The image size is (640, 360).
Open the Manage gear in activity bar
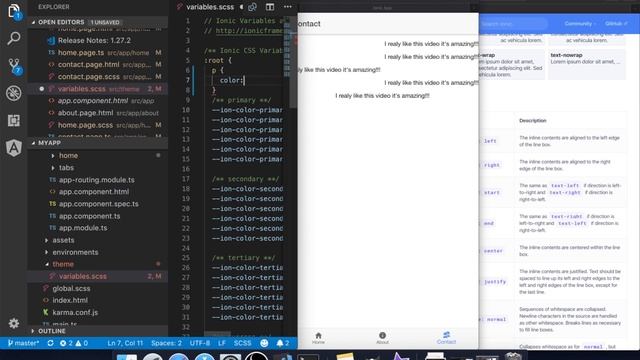[14, 323]
